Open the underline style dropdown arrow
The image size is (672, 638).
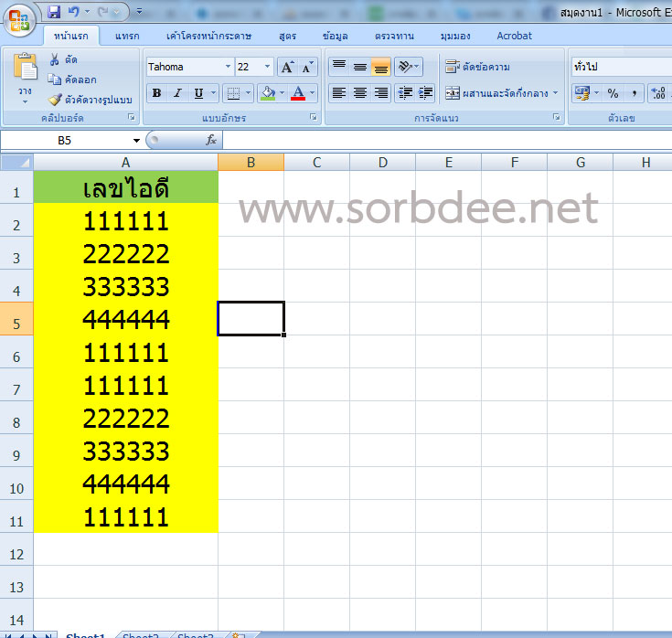click(x=213, y=93)
